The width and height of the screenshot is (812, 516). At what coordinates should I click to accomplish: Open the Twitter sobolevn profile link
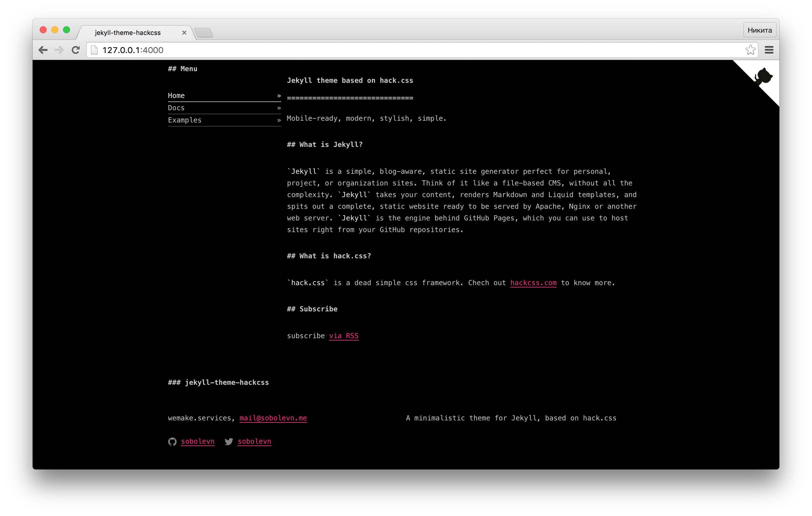[x=254, y=442]
